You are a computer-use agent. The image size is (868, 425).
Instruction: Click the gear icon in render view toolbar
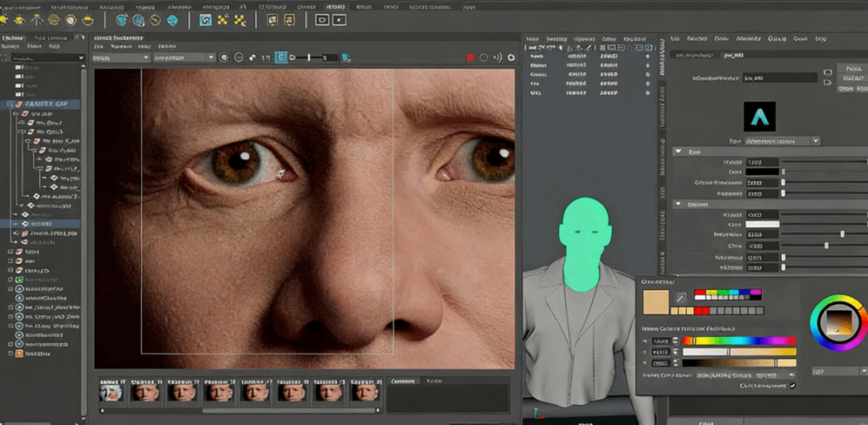pyautogui.click(x=511, y=57)
